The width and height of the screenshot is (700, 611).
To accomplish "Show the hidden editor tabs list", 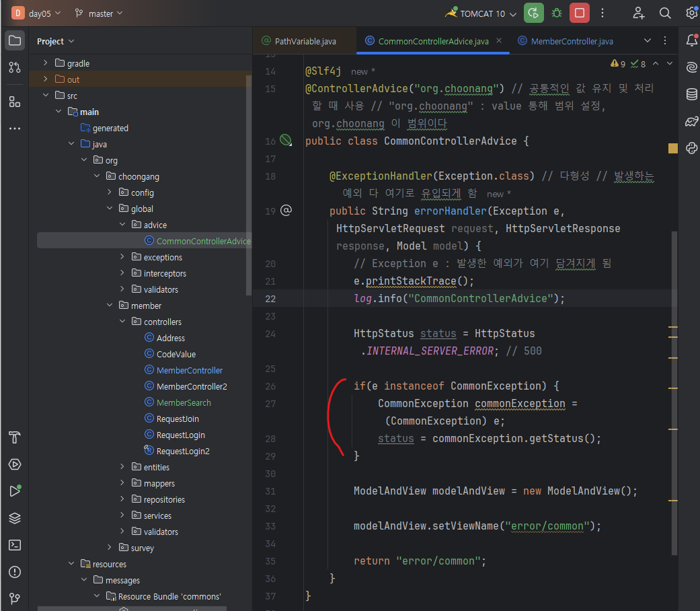I will pyautogui.click(x=648, y=40).
